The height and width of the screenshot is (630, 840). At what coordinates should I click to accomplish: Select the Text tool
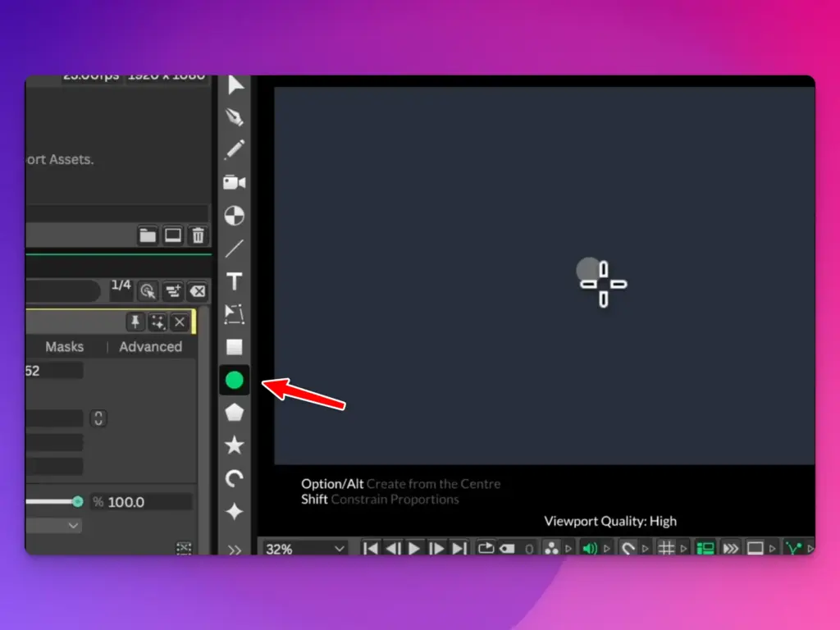234,281
